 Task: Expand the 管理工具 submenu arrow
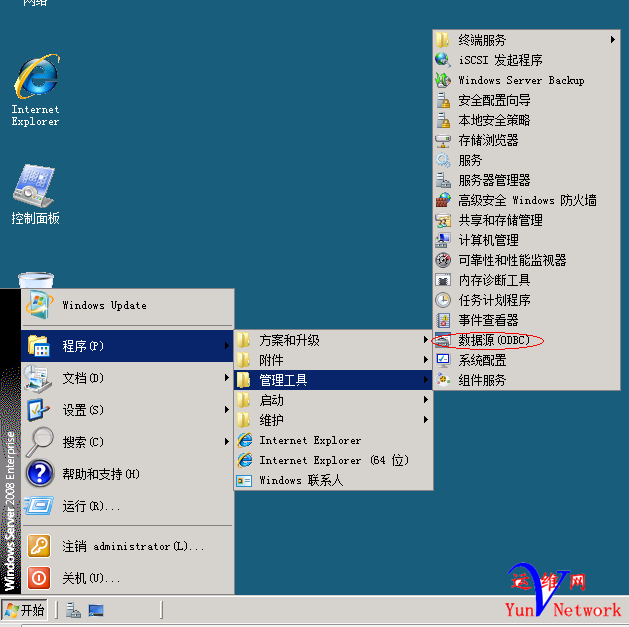425,379
